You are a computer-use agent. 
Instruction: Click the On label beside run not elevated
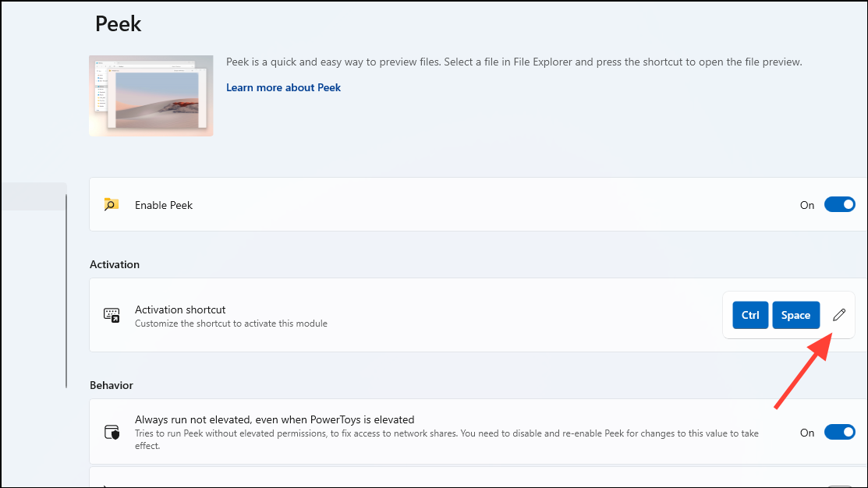(806, 433)
